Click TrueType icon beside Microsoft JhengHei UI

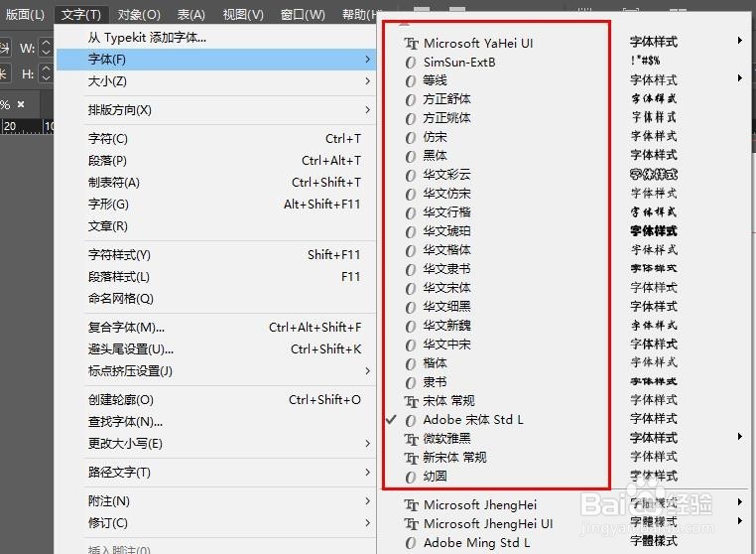click(x=411, y=524)
